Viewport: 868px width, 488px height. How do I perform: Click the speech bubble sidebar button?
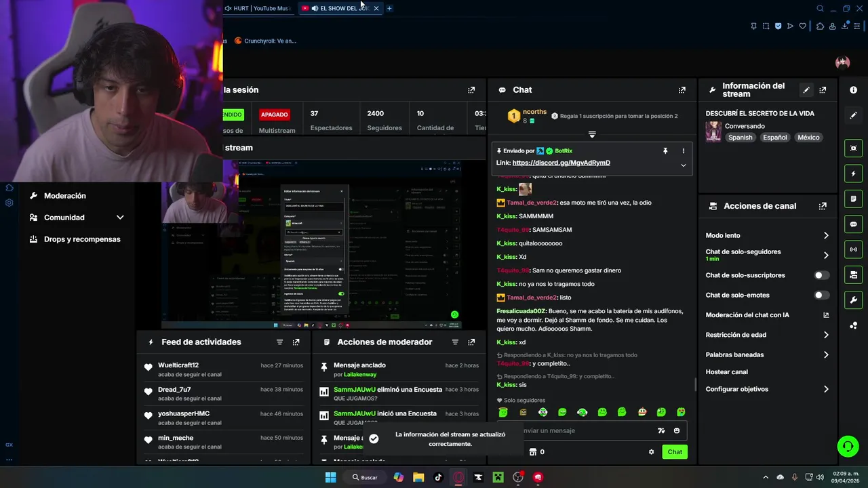(x=854, y=224)
